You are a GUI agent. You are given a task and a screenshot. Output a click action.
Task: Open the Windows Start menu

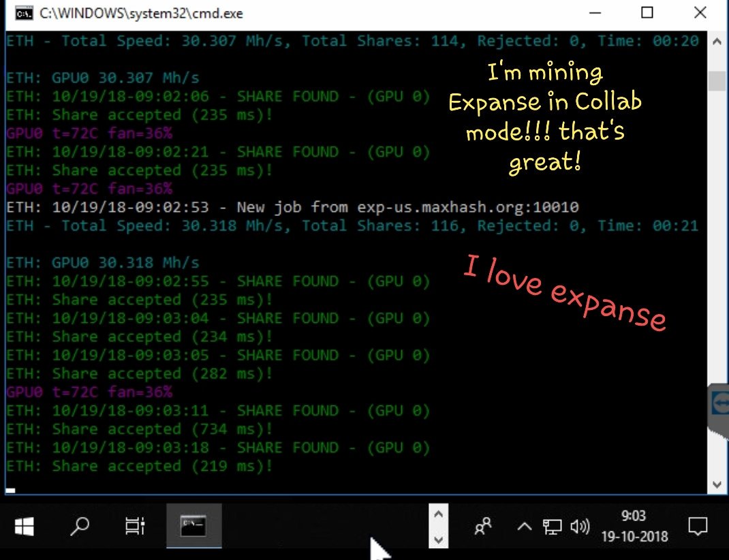click(24, 527)
